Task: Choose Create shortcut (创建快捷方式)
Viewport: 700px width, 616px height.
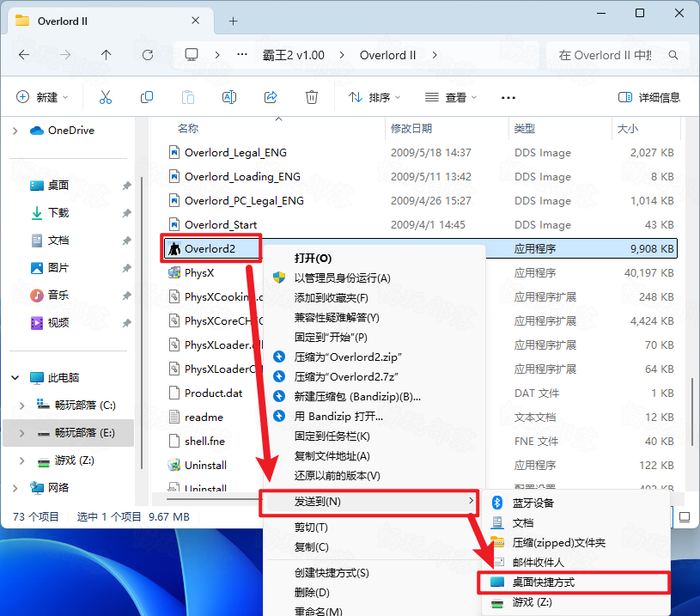Action: 374,573
